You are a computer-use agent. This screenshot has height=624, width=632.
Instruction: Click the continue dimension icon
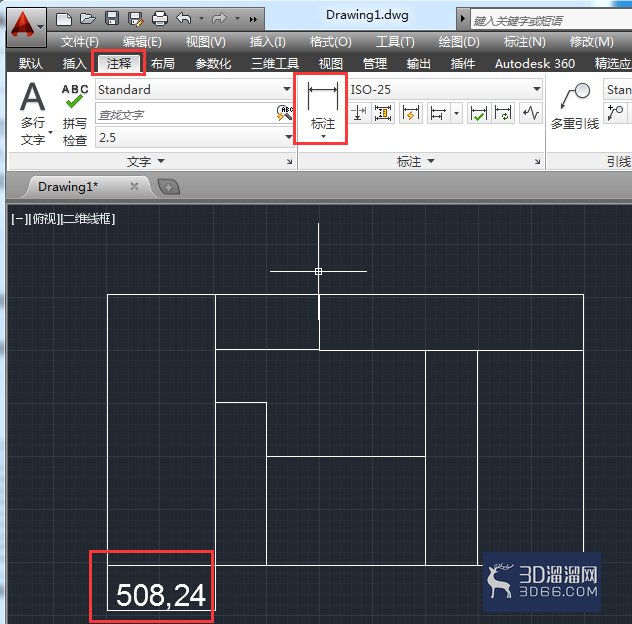(x=438, y=113)
